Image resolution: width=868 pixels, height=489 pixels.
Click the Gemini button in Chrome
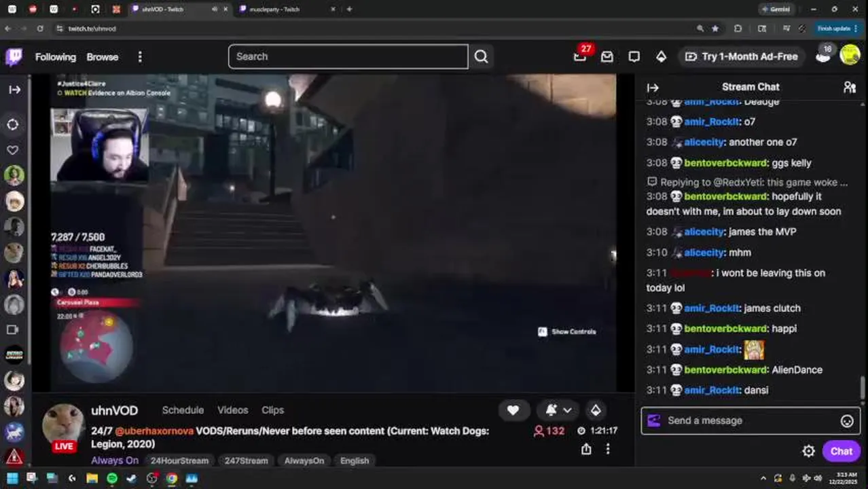[776, 10]
